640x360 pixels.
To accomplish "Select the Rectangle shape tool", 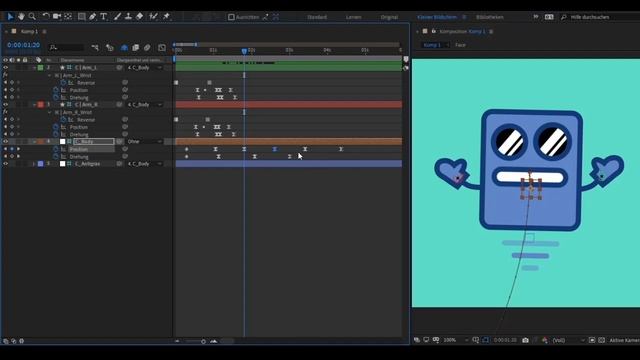I will pyautogui.click(x=82, y=16).
